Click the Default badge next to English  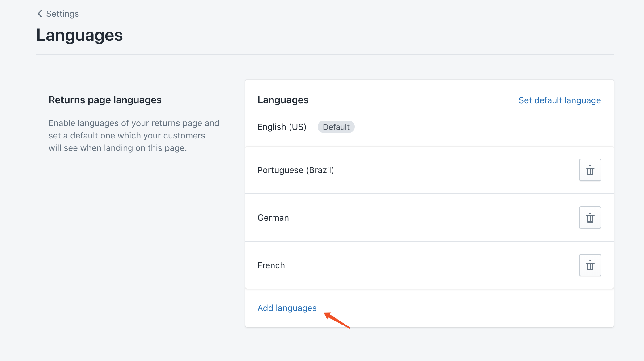click(336, 127)
